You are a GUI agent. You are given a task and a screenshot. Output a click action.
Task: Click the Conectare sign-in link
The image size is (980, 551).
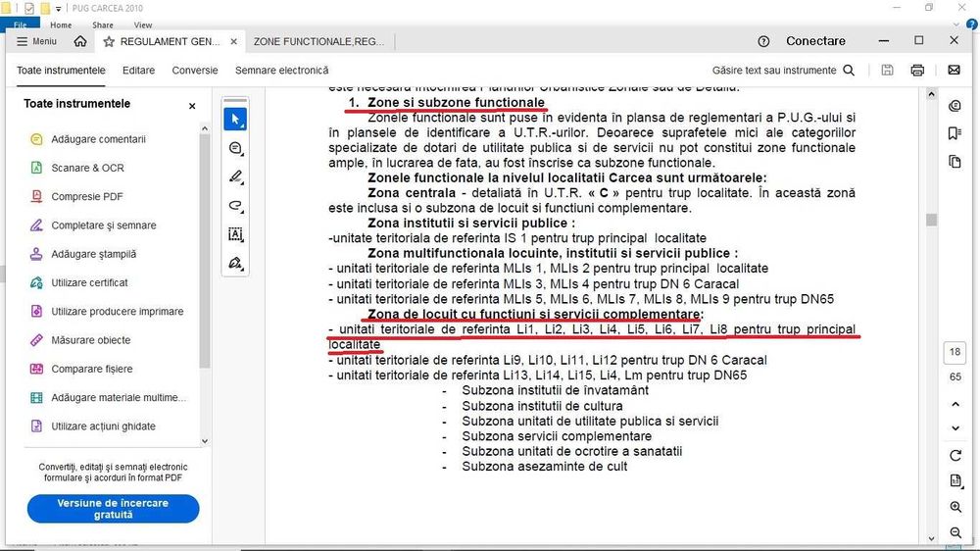coord(815,41)
